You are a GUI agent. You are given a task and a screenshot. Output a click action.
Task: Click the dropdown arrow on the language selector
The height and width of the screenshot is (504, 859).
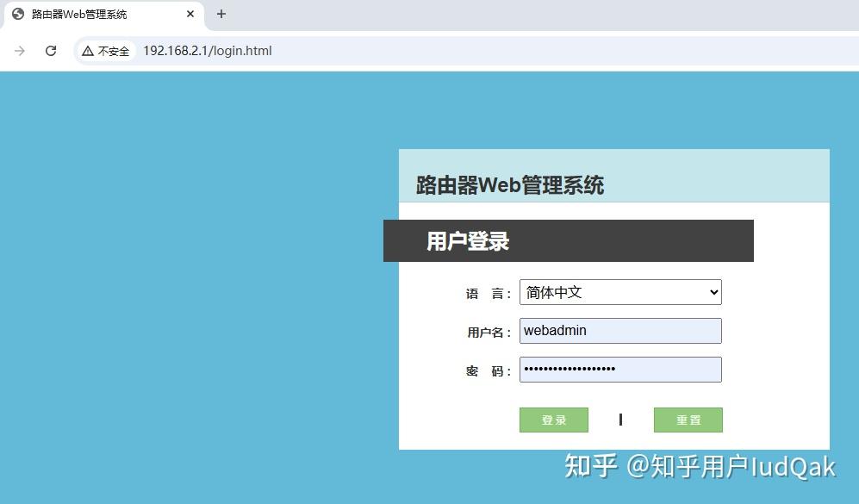click(712, 292)
